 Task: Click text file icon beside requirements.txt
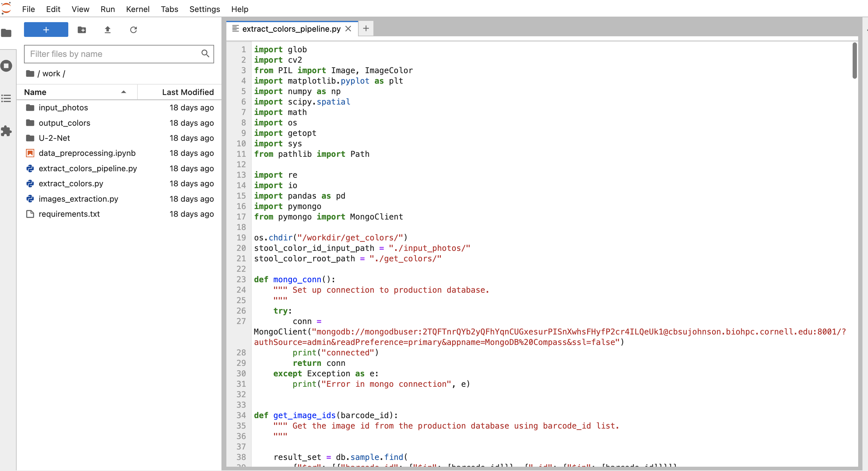tap(30, 214)
